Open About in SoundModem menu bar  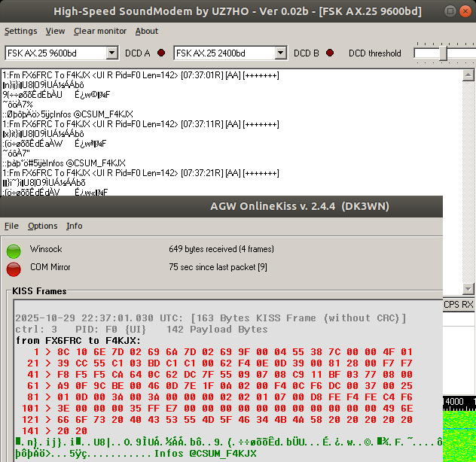pyautogui.click(x=147, y=31)
